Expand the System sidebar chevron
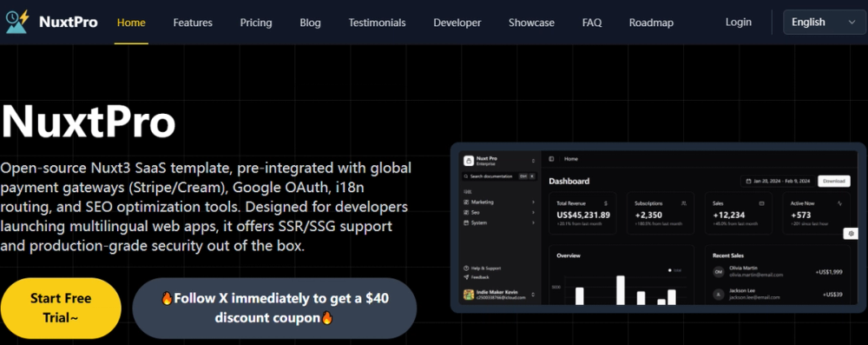Image resolution: width=868 pixels, height=345 pixels. [x=533, y=222]
